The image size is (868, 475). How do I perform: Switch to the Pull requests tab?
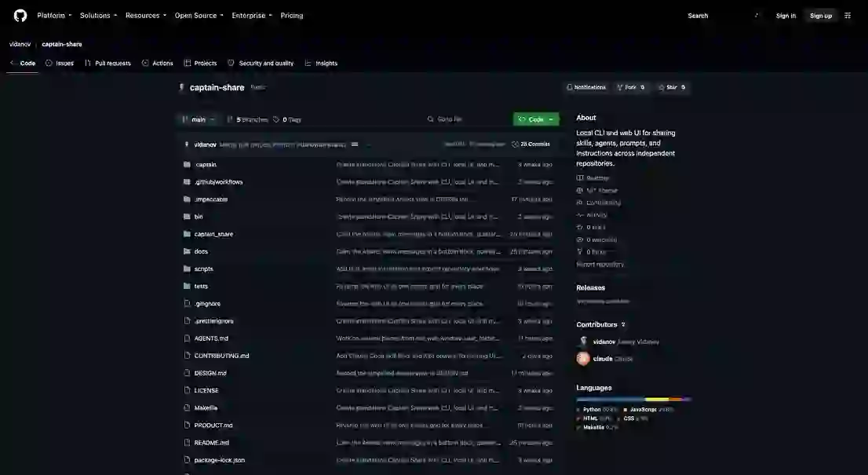(108, 63)
